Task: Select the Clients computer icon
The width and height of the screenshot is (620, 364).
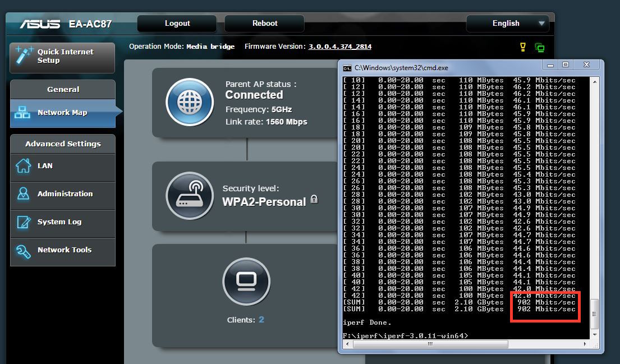Action: [246, 281]
